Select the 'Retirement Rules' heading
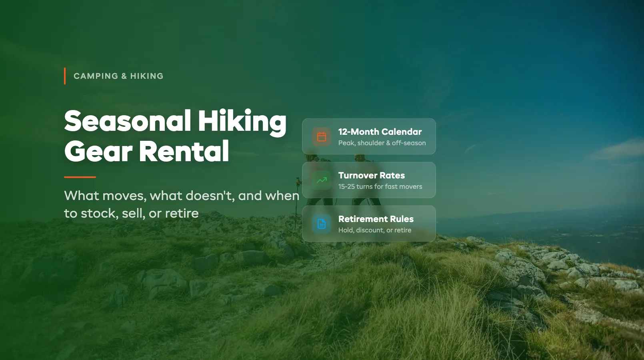The height and width of the screenshot is (360, 644). tap(376, 219)
